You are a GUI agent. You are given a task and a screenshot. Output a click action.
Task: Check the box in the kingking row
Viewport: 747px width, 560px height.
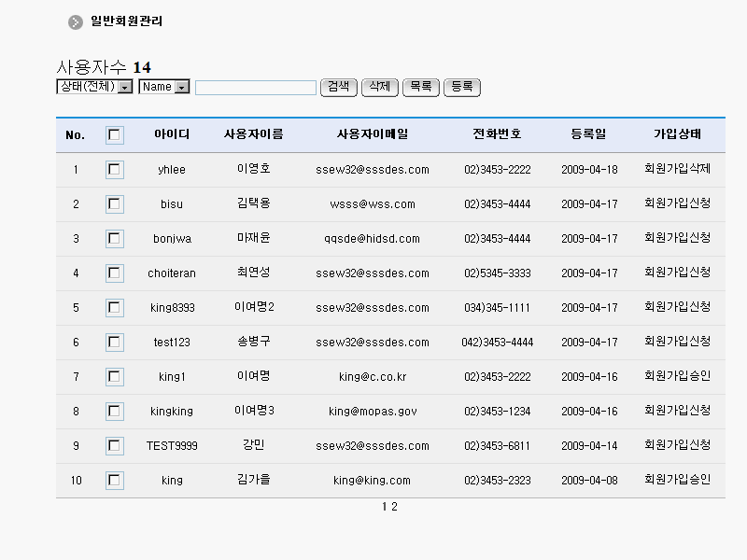pyautogui.click(x=115, y=412)
